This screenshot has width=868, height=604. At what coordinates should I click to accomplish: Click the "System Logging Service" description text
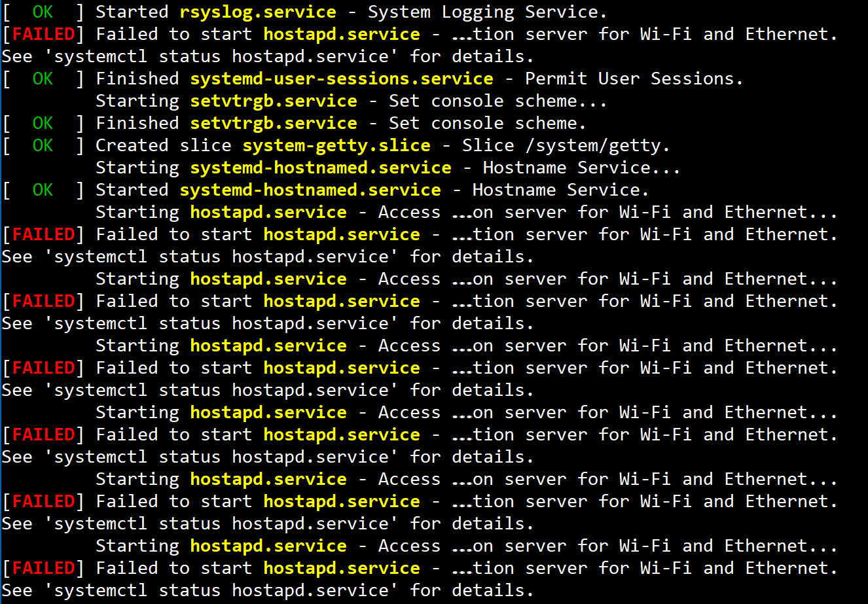click(x=487, y=12)
